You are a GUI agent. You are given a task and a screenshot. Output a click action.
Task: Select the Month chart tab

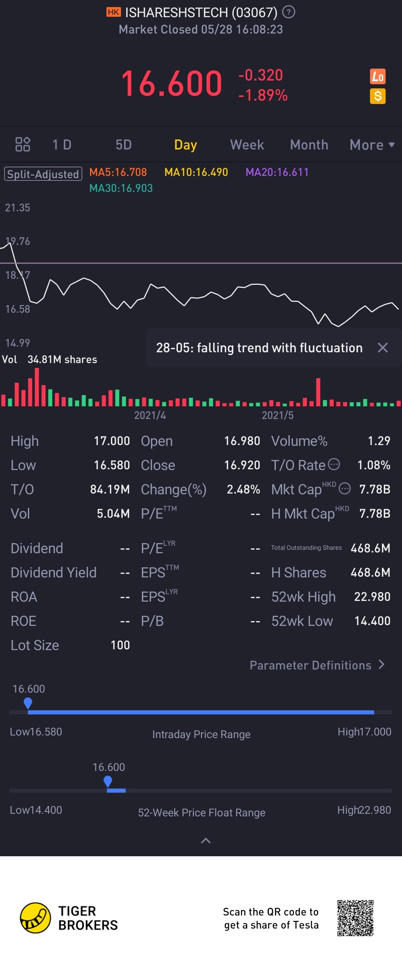coord(309,145)
